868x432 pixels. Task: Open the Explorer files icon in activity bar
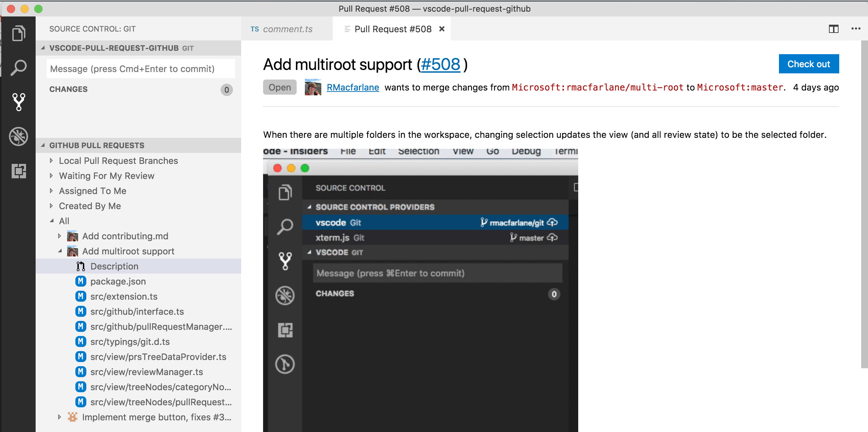(x=18, y=33)
